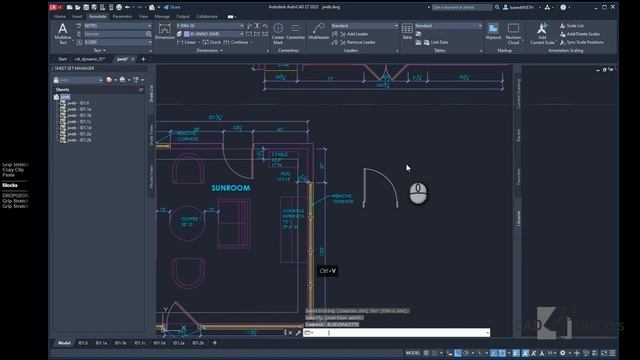
Task: Click the command line customize wrench icon
Action: [x=298, y=333]
